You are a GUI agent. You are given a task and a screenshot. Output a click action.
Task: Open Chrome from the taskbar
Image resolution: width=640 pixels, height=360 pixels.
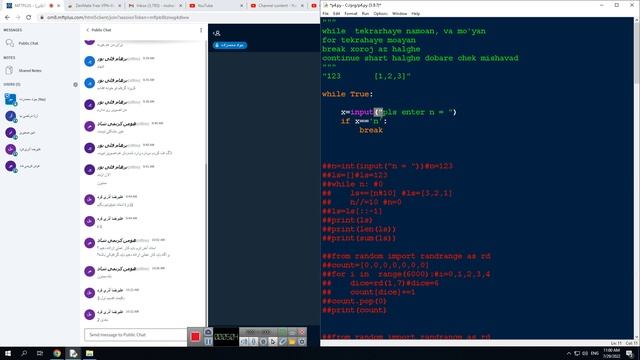click(57, 353)
